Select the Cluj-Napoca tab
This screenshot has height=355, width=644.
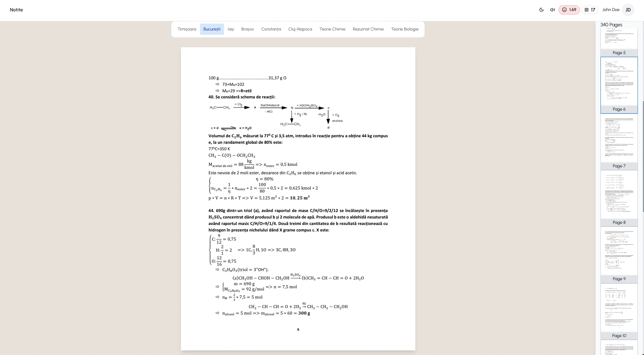point(300,29)
